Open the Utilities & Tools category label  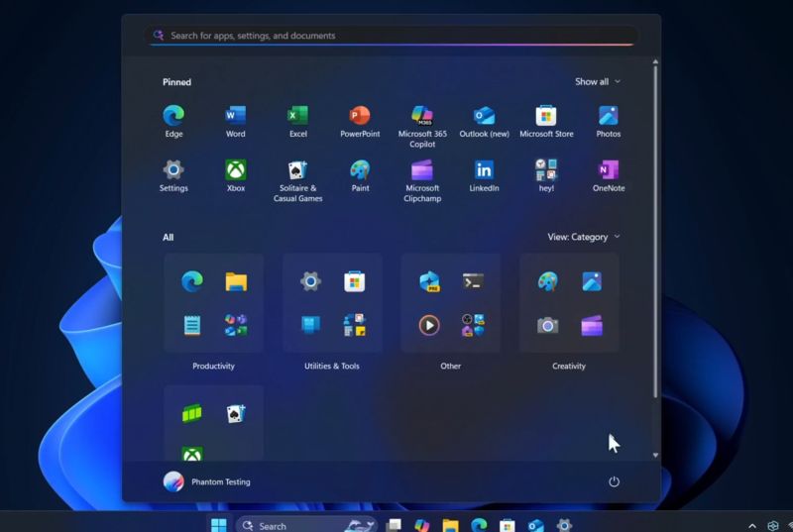pos(332,366)
